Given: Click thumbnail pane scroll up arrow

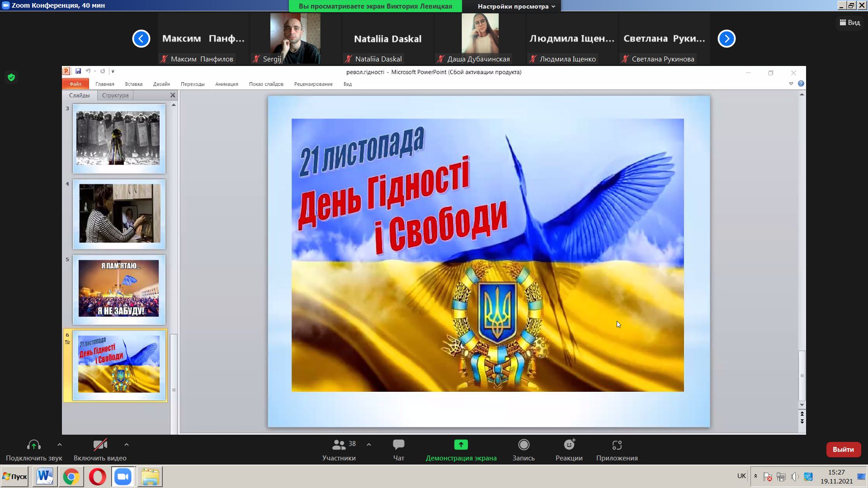Looking at the screenshot, I should point(174,105).
